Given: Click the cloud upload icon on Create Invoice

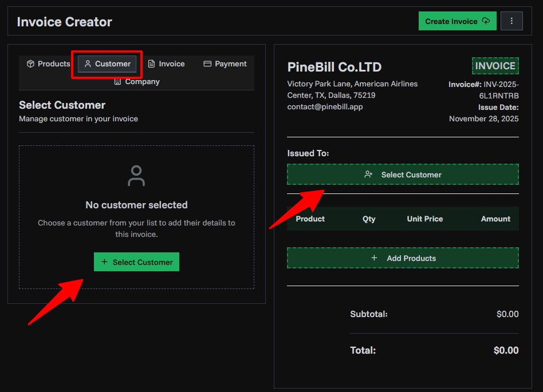Looking at the screenshot, I should pyautogui.click(x=486, y=21).
